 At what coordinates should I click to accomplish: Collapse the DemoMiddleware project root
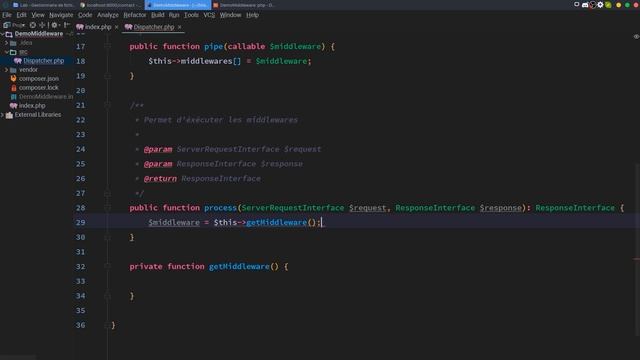2,34
